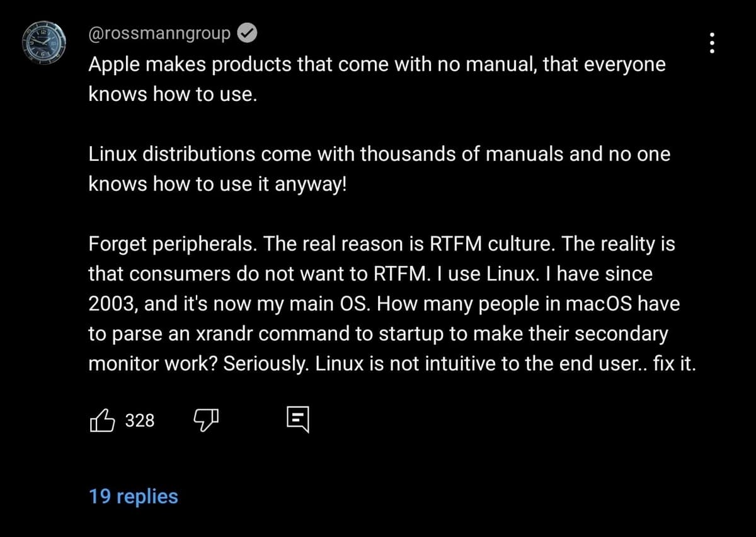The height and width of the screenshot is (537, 756).
Task: Click the reply speech bubble icon
Action: coord(297,420)
